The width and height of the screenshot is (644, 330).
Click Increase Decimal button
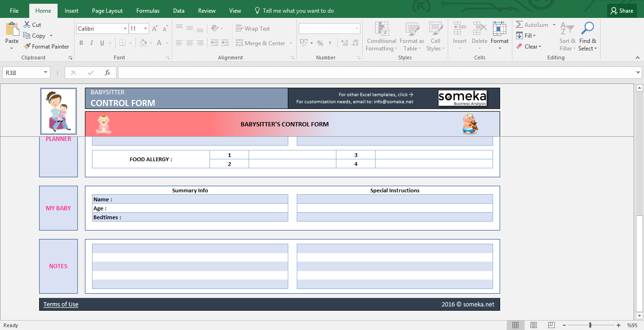click(344, 43)
